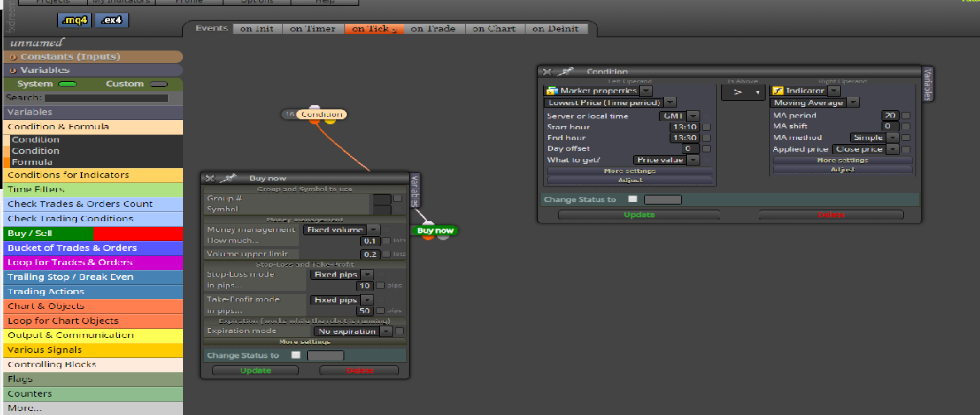Screen dimensions: 980x415
Task: Click status color box in Condition panel
Action: (x=663, y=200)
